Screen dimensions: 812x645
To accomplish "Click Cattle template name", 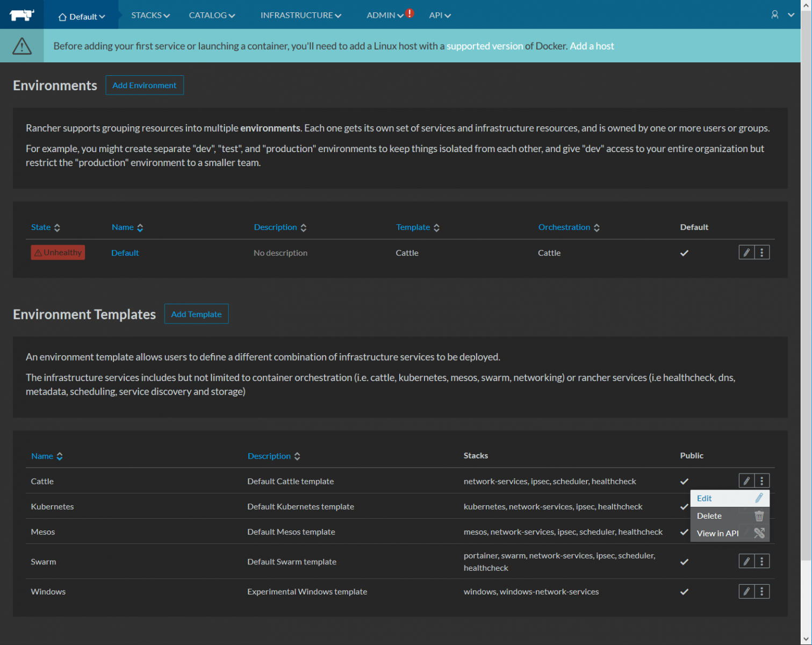I will click(42, 481).
